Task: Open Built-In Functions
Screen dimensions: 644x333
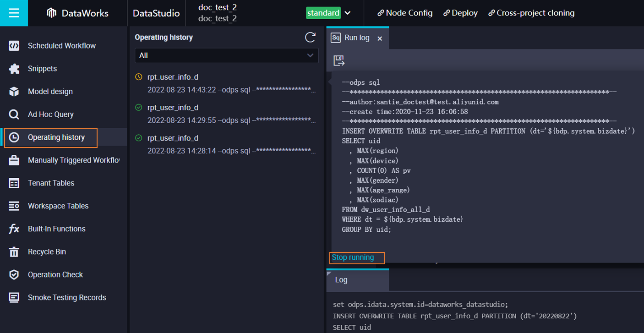Action: coord(57,229)
